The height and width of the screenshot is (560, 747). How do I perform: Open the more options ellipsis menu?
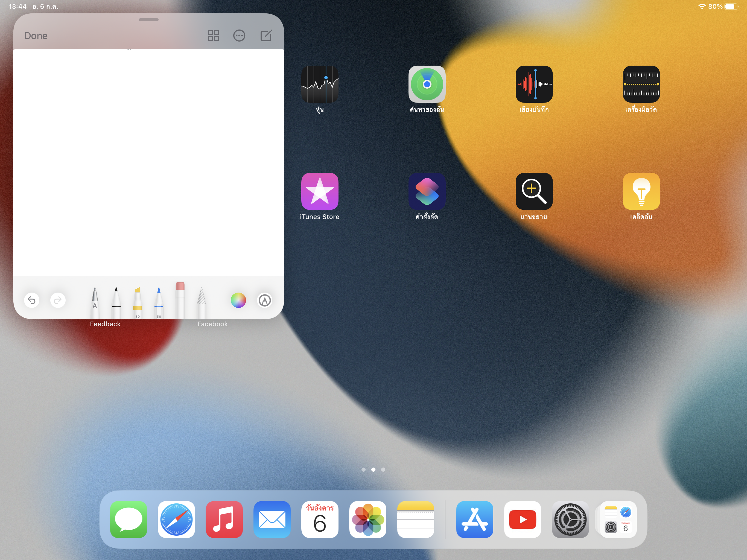(239, 36)
